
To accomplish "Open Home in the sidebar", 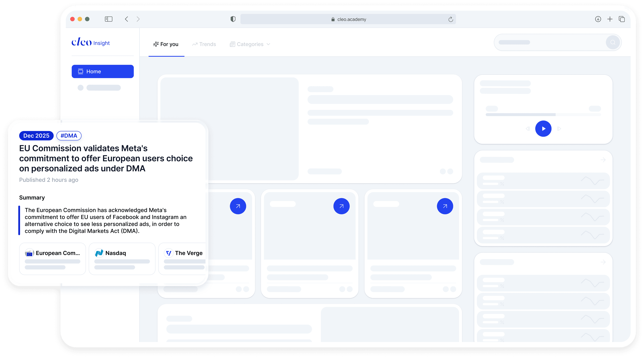I will point(102,71).
